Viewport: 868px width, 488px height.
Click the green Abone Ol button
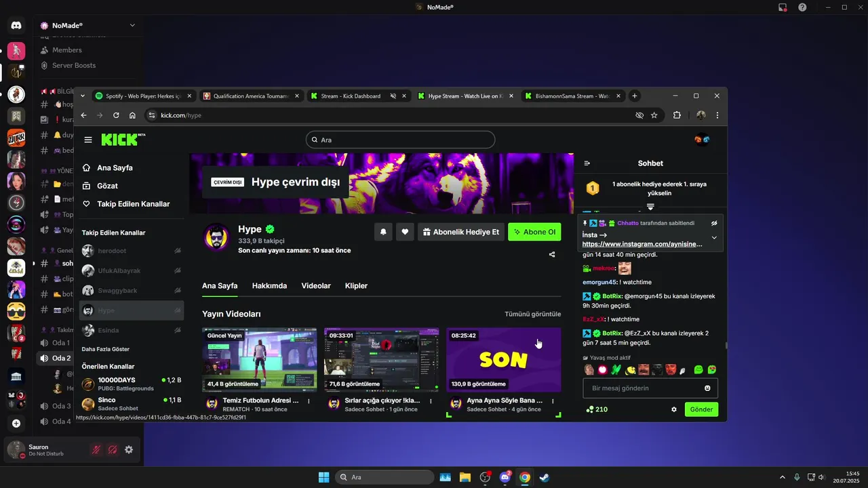click(534, 232)
